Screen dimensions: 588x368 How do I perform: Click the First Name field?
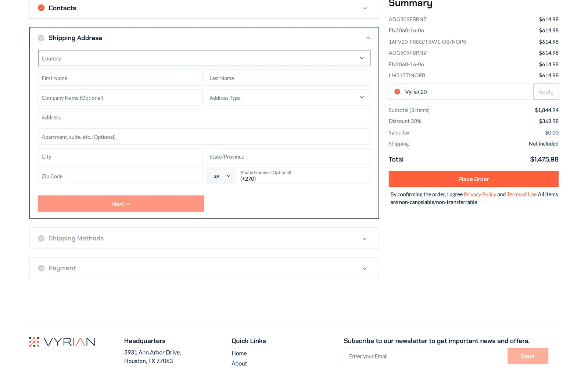(x=120, y=78)
